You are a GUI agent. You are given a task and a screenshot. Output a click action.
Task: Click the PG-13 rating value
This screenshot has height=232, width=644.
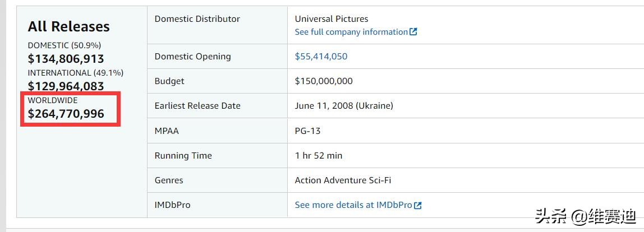coord(307,131)
